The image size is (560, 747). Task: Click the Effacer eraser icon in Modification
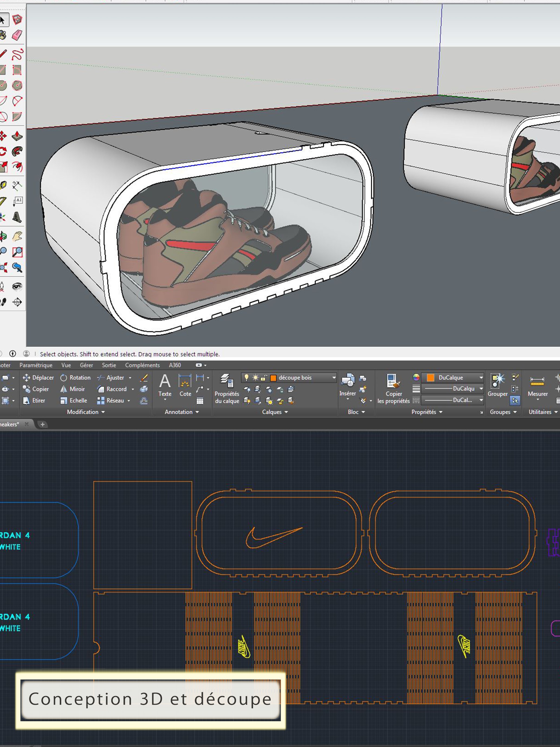144,378
